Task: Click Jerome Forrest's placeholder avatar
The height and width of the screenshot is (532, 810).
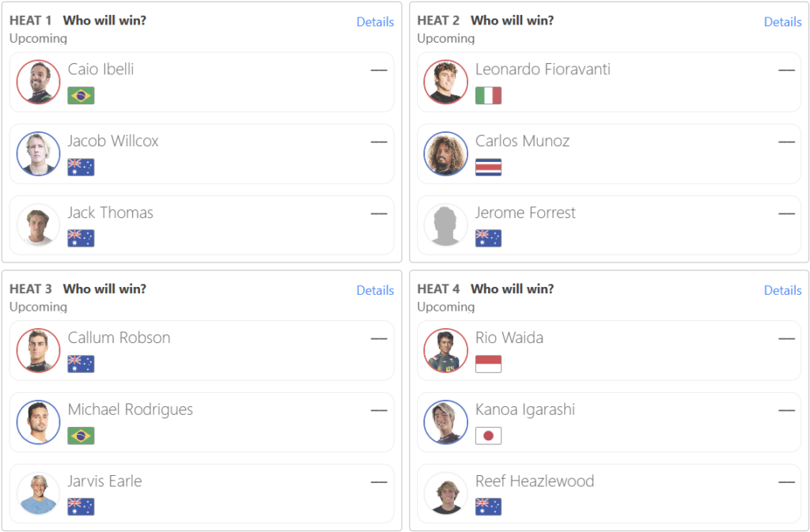Action: point(446,225)
